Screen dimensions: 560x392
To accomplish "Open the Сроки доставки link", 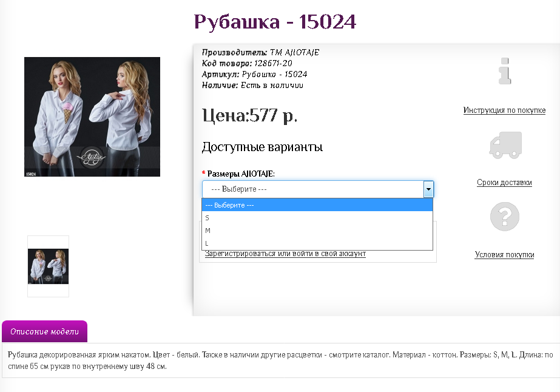I will 504,182.
